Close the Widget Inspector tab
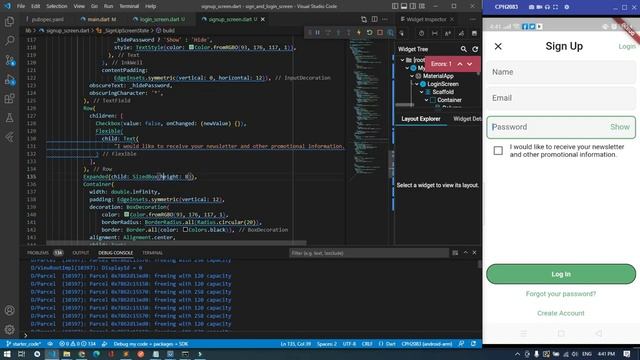Screen dimensions: 640x360 pyautogui.click(x=452, y=19)
